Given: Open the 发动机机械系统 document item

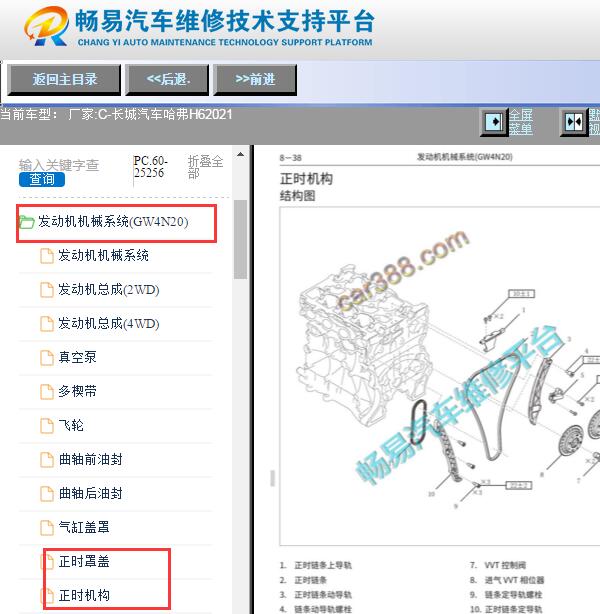Looking at the screenshot, I should click(103, 255).
